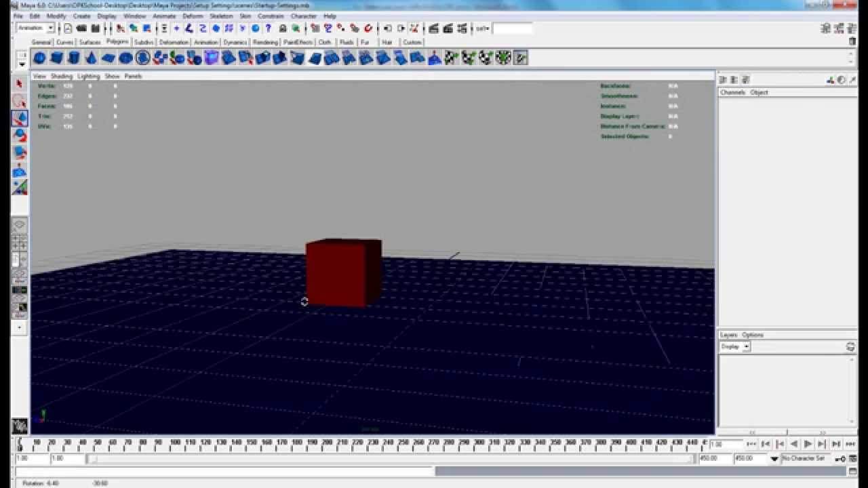Toggle the Auto Keyframe key button
The height and width of the screenshot is (488, 868).
[840, 459]
